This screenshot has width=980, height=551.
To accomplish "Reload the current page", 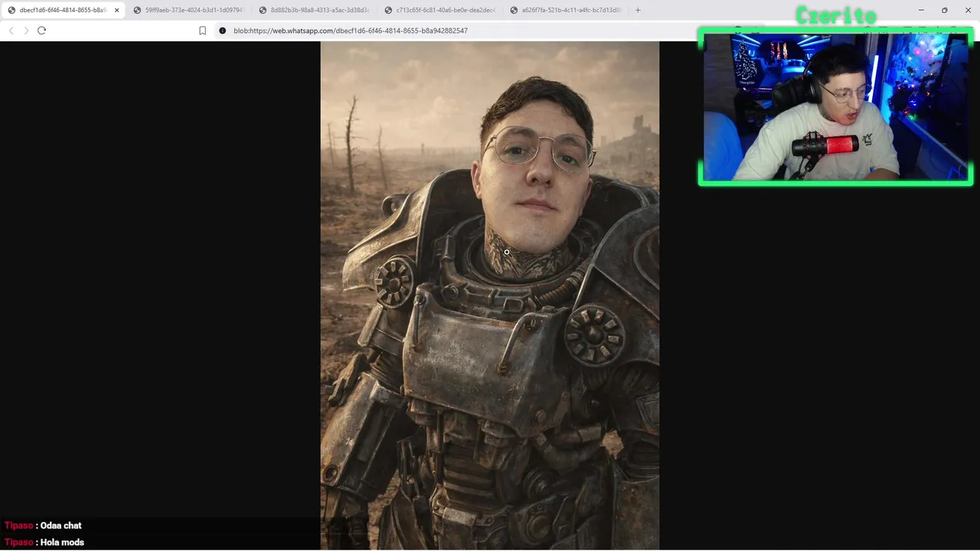I will pyautogui.click(x=41, y=31).
